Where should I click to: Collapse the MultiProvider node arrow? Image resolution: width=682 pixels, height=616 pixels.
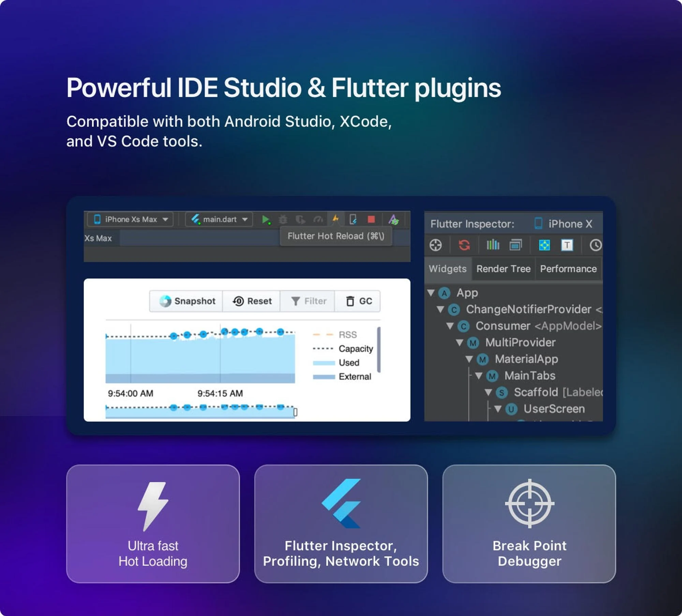(459, 342)
